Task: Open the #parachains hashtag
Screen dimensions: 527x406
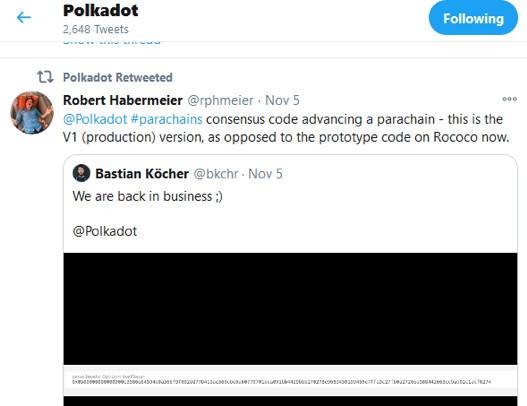Action: pyautogui.click(x=166, y=119)
